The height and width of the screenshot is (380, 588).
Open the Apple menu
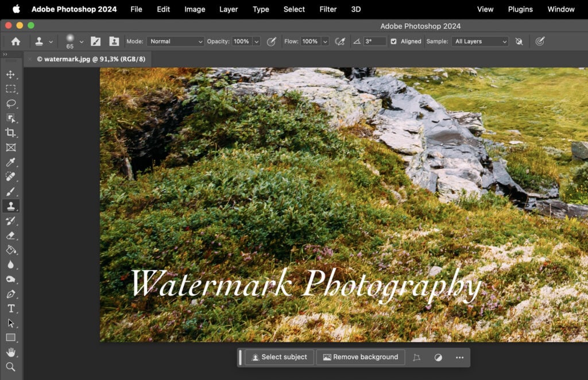pos(16,9)
